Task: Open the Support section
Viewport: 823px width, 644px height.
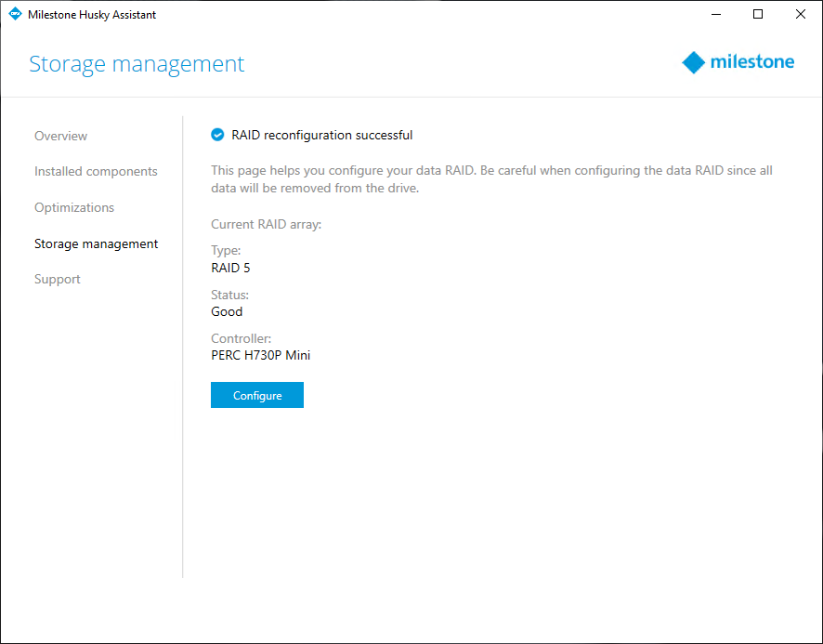Action: (x=58, y=279)
